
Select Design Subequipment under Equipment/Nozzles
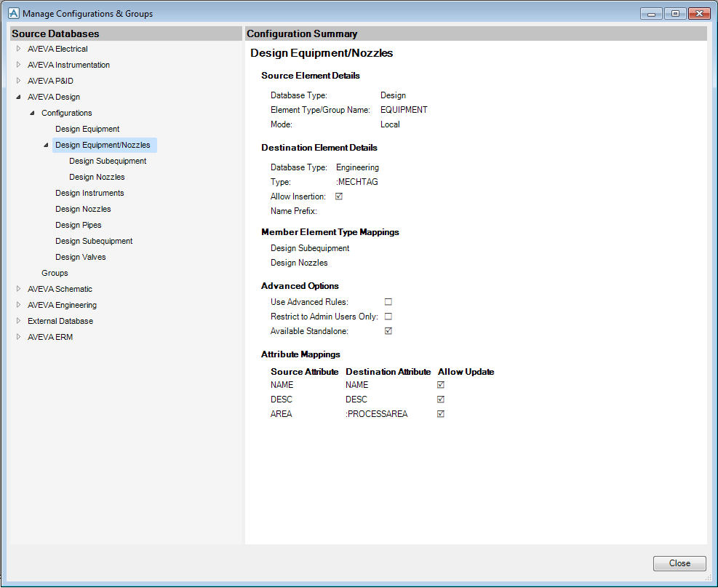tap(108, 161)
